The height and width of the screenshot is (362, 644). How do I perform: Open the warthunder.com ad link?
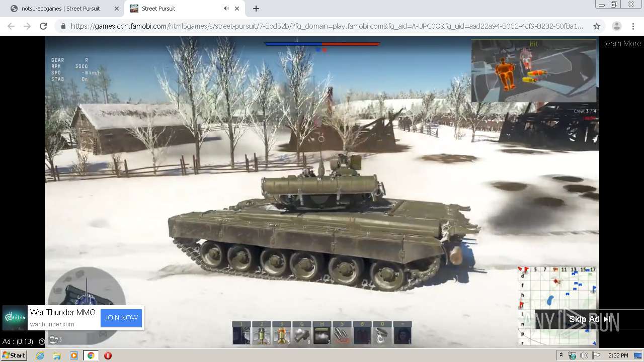click(x=52, y=324)
